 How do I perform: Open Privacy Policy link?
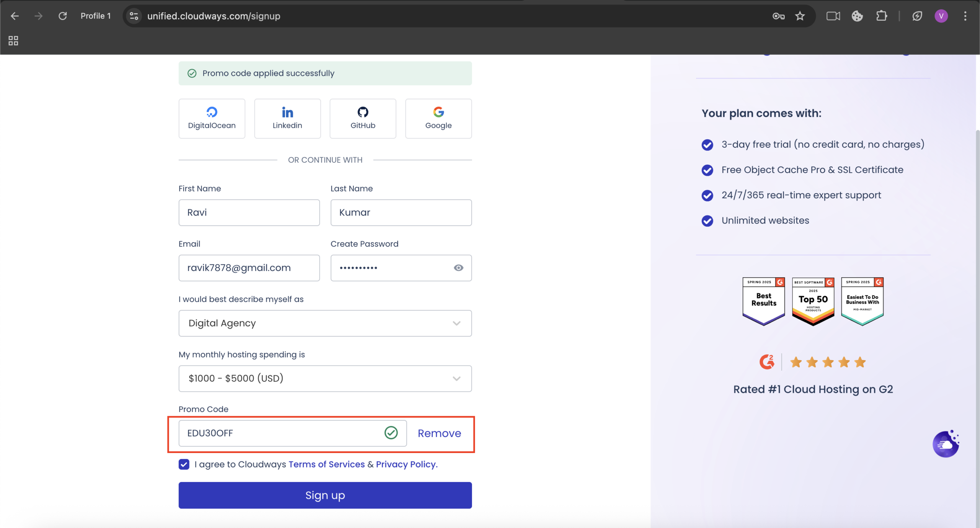click(406, 464)
